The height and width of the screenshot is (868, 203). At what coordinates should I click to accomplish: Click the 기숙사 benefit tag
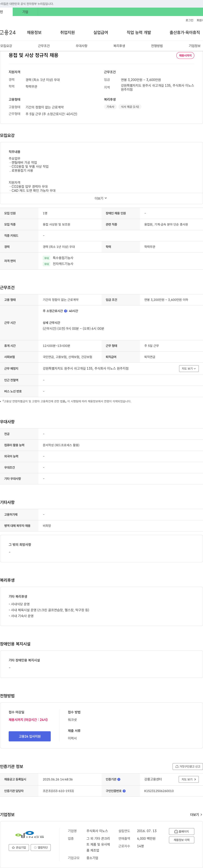click(x=110, y=107)
